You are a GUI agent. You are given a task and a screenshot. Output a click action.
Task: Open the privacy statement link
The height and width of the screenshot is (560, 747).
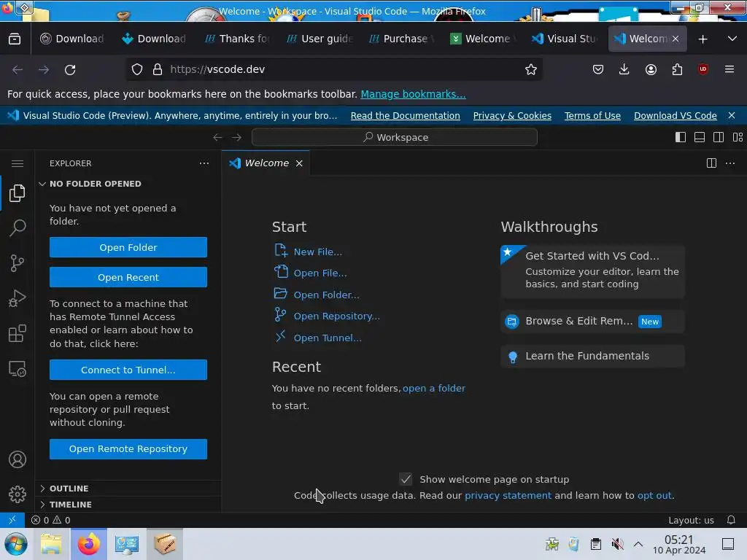click(x=508, y=495)
